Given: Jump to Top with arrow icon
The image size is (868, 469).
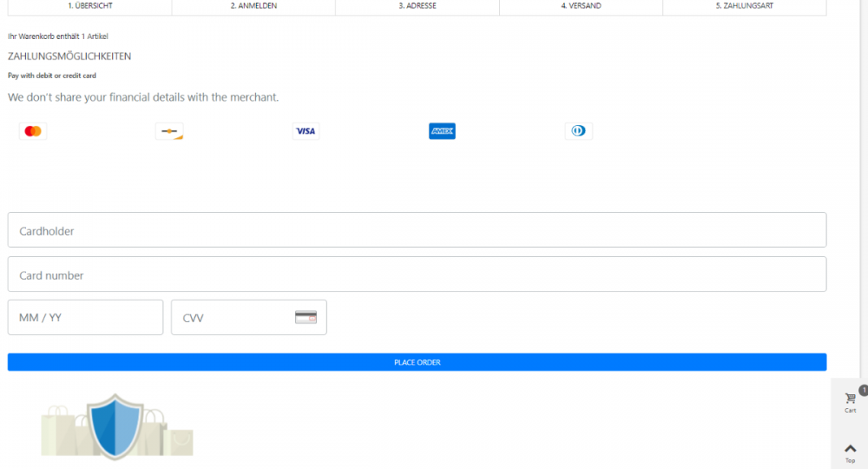Looking at the screenshot, I should click(850, 450).
